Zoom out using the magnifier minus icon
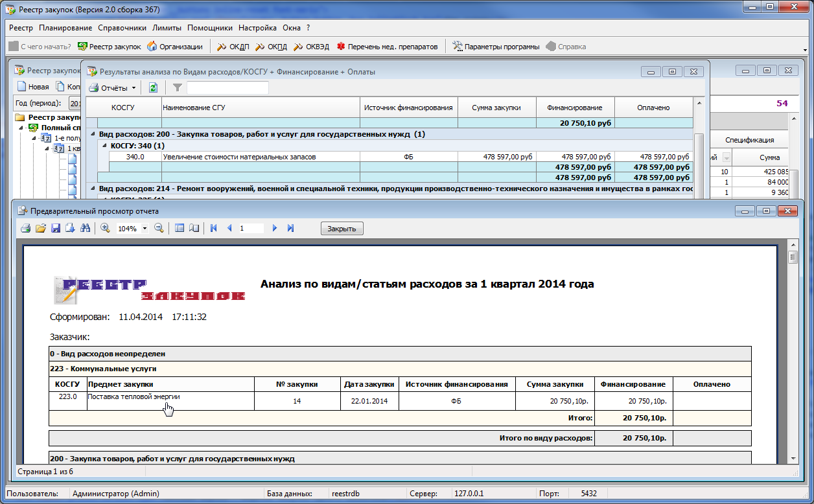814x504 pixels. tap(159, 228)
